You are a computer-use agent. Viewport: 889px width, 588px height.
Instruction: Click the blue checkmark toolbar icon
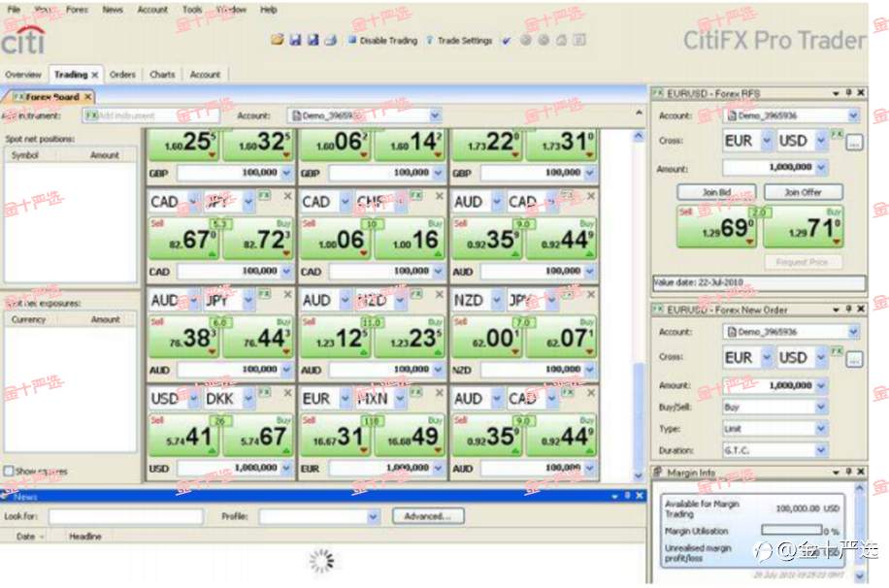[x=507, y=40]
